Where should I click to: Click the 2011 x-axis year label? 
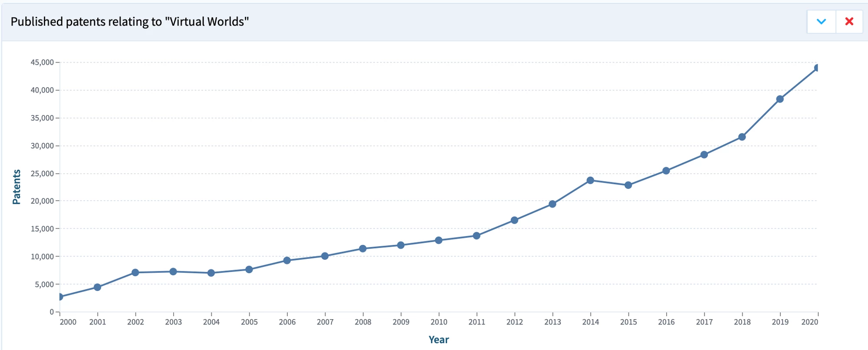(477, 322)
